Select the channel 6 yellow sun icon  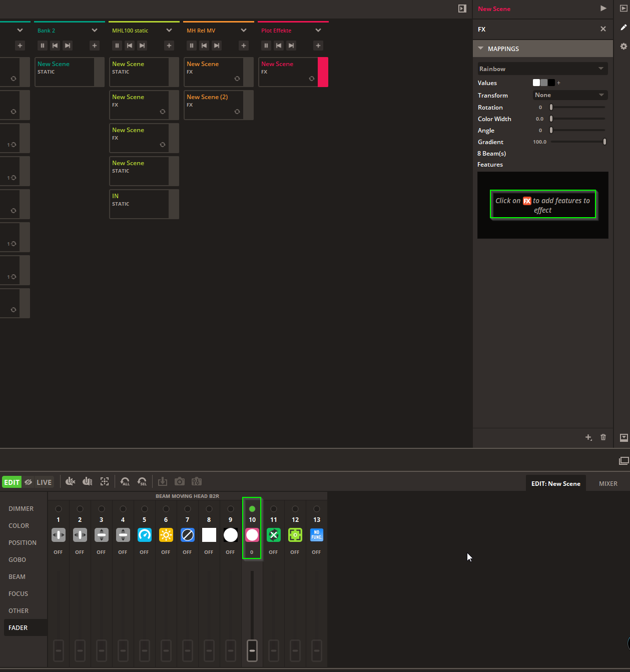coord(166,535)
